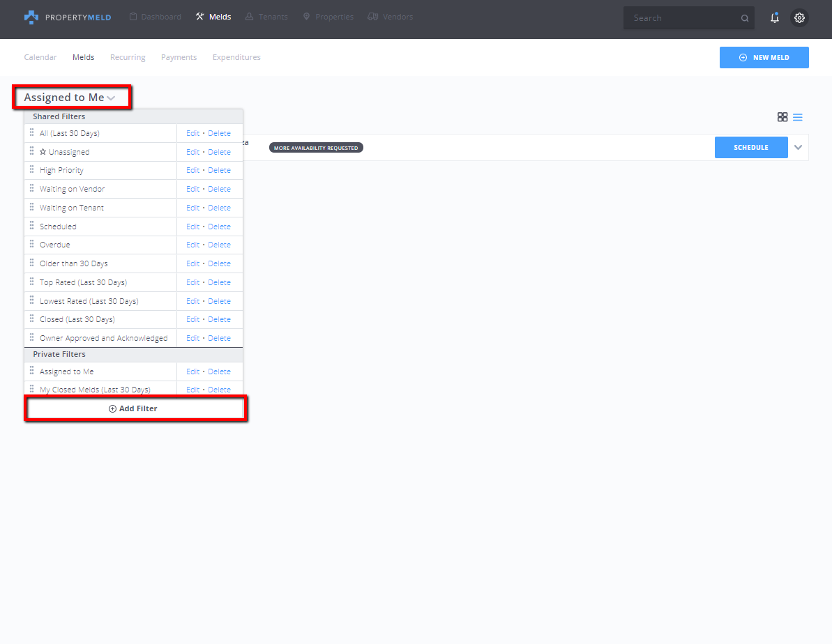Click the Property Meld logo icon
832x644 pixels.
31,17
